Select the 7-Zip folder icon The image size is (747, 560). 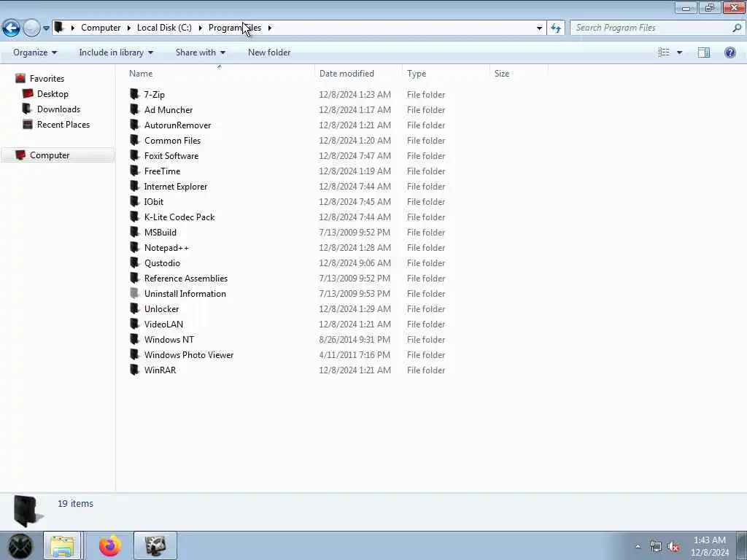[134, 94]
